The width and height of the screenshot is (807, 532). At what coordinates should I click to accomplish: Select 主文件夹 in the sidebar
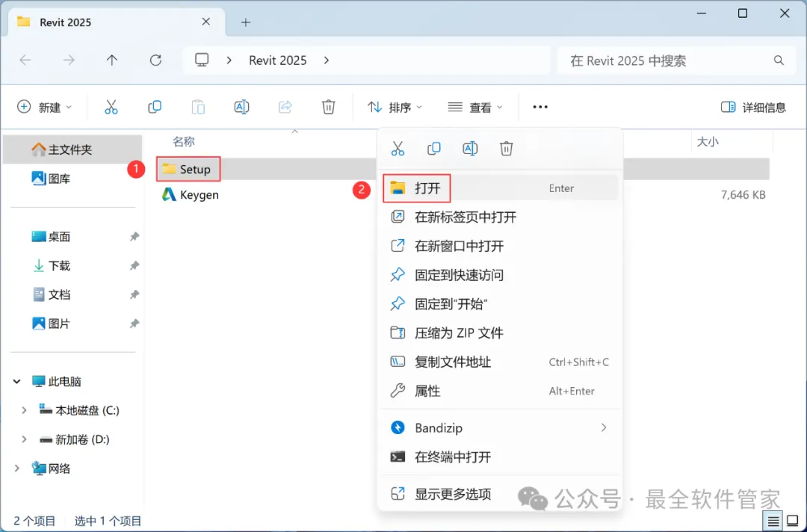[x=72, y=149]
